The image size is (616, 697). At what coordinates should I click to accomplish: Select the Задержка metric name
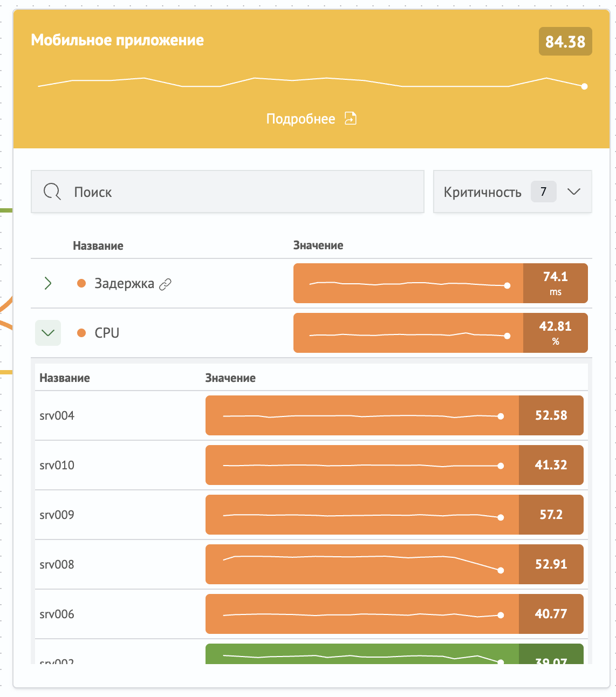[125, 283]
